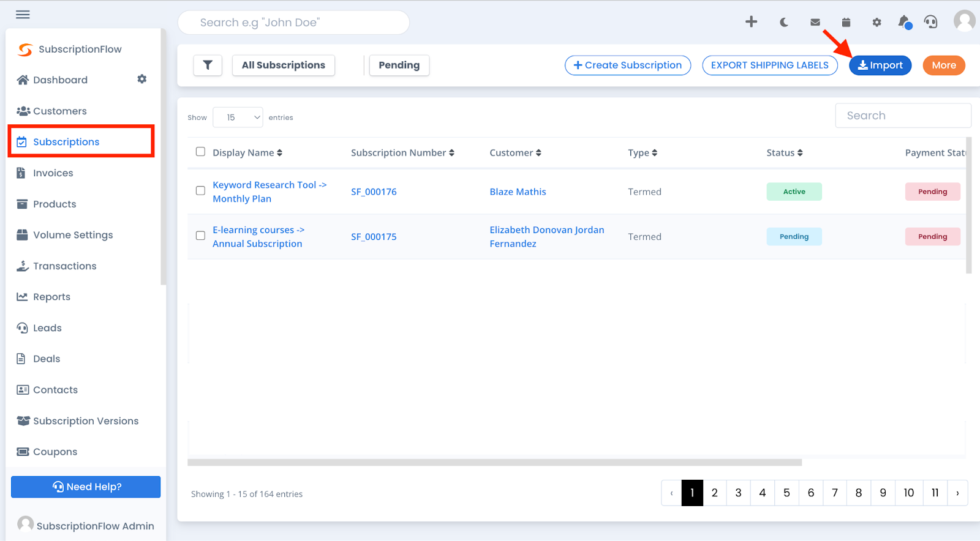980x541 pixels.
Task: Open the show entries dropdown
Action: 238,118
